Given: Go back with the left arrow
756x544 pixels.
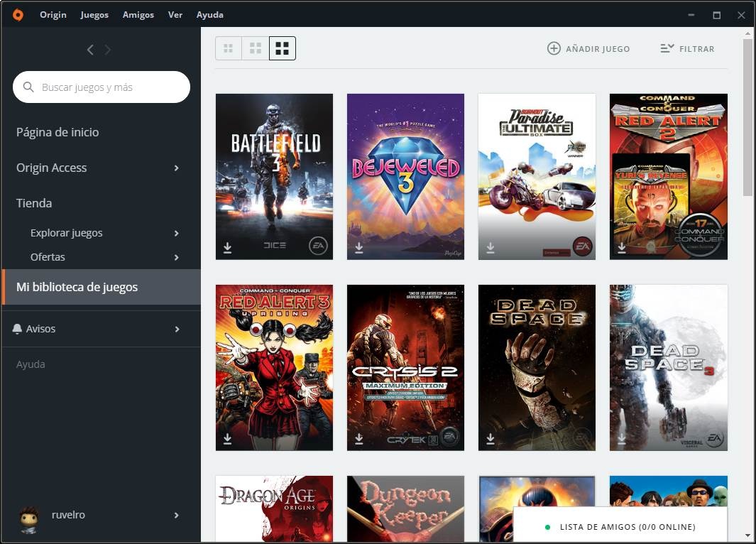Looking at the screenshot, I should click(x=90, y=50).
